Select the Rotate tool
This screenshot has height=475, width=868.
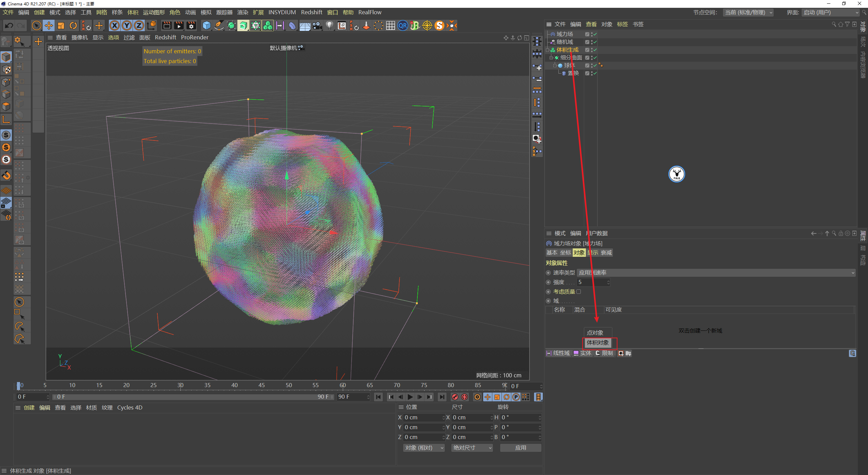73,26
